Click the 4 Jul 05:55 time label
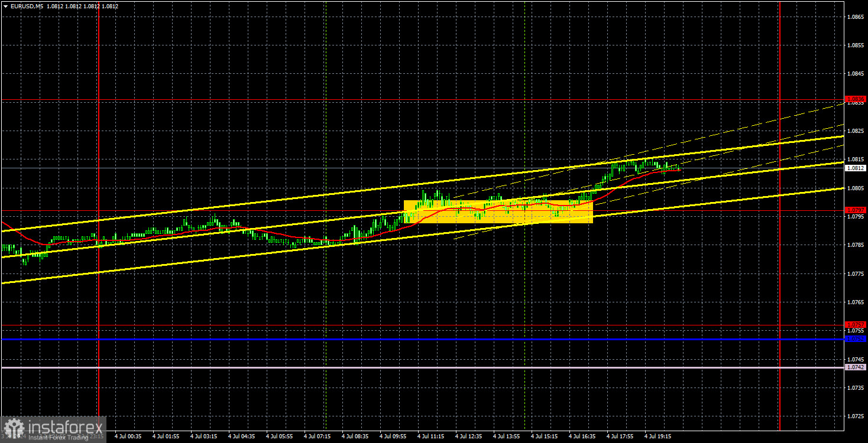This screenshot has height=443, width=868. click(x=280, y=437)
